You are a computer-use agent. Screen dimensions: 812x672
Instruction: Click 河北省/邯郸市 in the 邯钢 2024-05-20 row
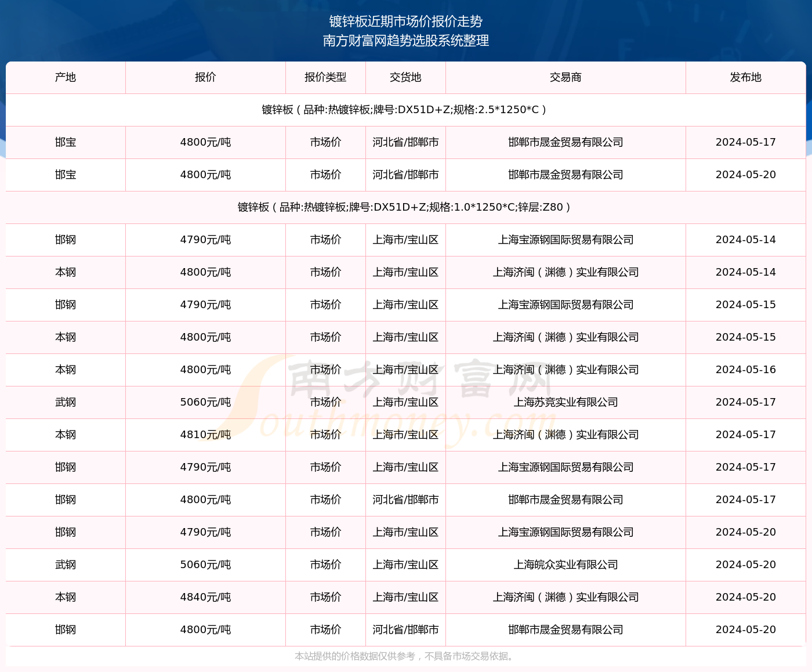point(405,630)
